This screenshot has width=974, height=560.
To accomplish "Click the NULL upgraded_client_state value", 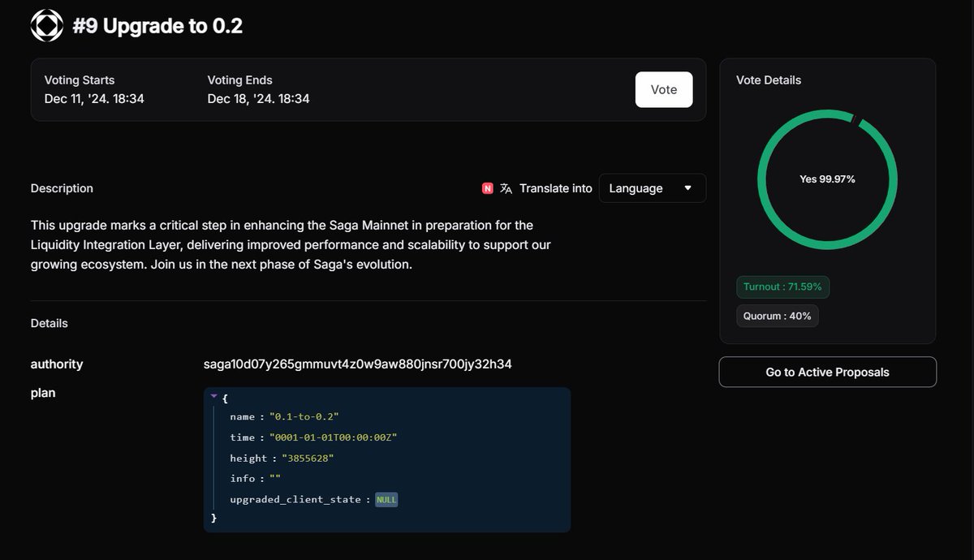I will coord(386,500).
